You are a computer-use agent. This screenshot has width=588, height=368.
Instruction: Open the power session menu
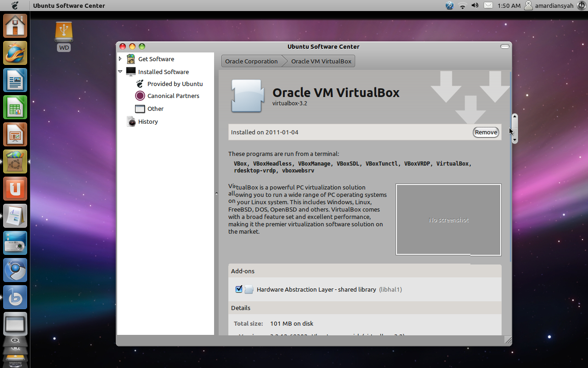582,6
